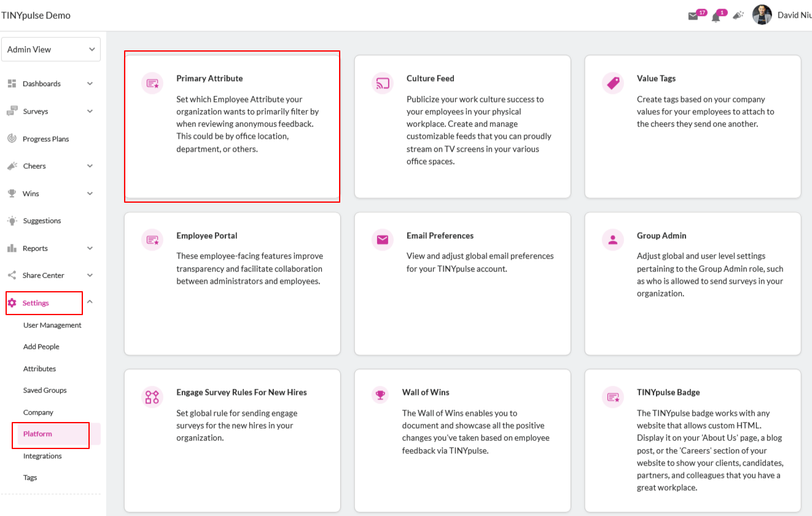Expand the Share Center menu chevron

[90, 275]
